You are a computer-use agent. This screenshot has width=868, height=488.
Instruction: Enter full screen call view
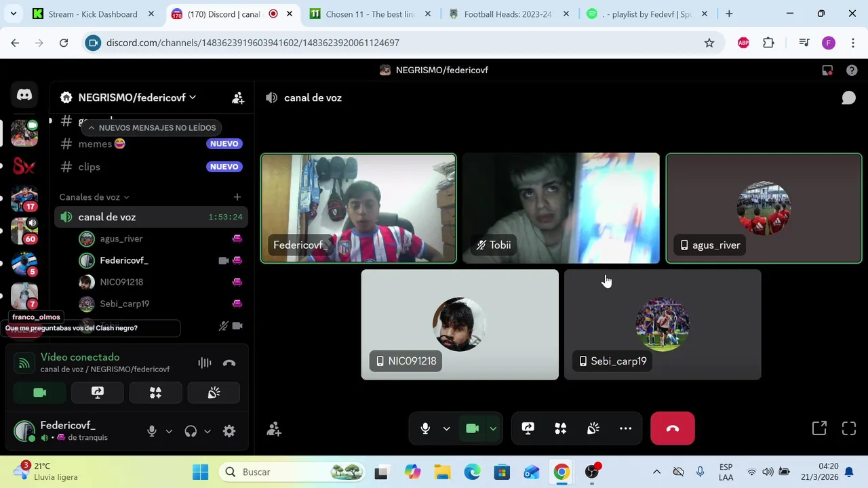tap(849, 428)
